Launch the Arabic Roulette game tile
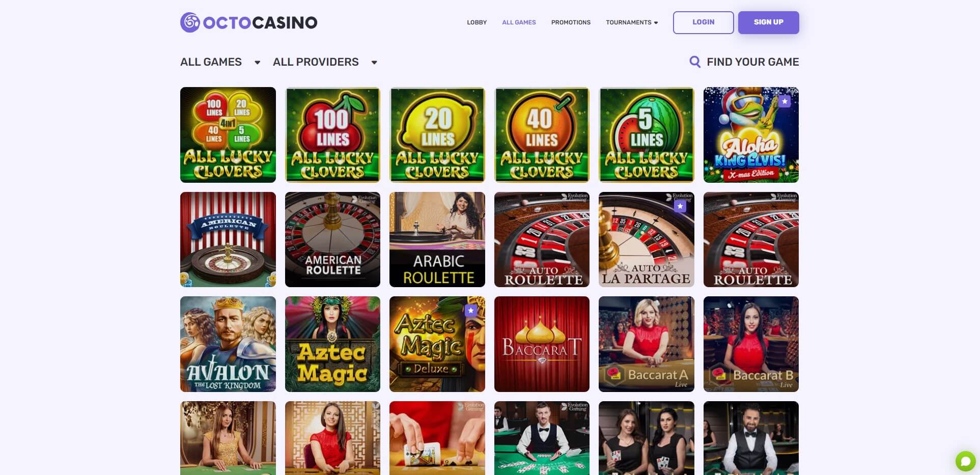 (x=437, y=239)
